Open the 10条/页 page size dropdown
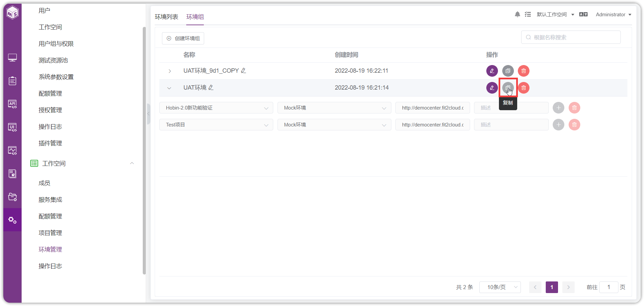The width and height of the screenshot is (644, 306). click(x=500, y=287)
